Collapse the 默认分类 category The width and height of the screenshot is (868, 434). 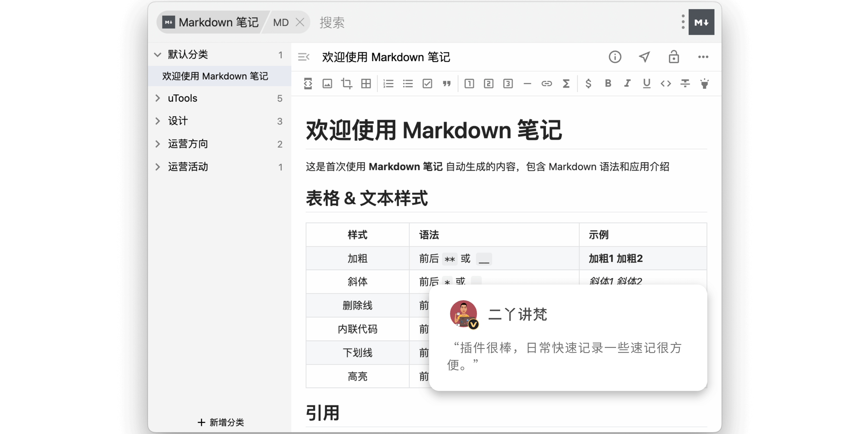(157, 55)
